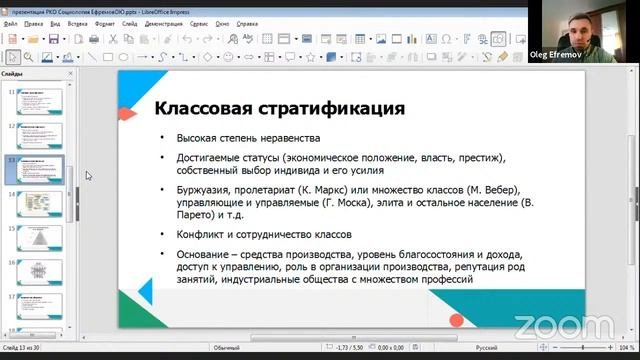Click the Save floppy disk icon

(54, 39)
